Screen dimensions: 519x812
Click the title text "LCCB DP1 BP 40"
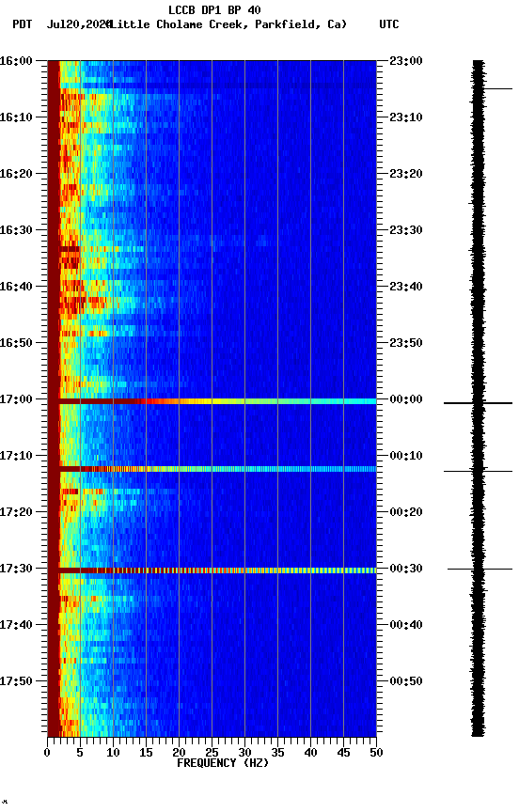(x=214, y=9)
